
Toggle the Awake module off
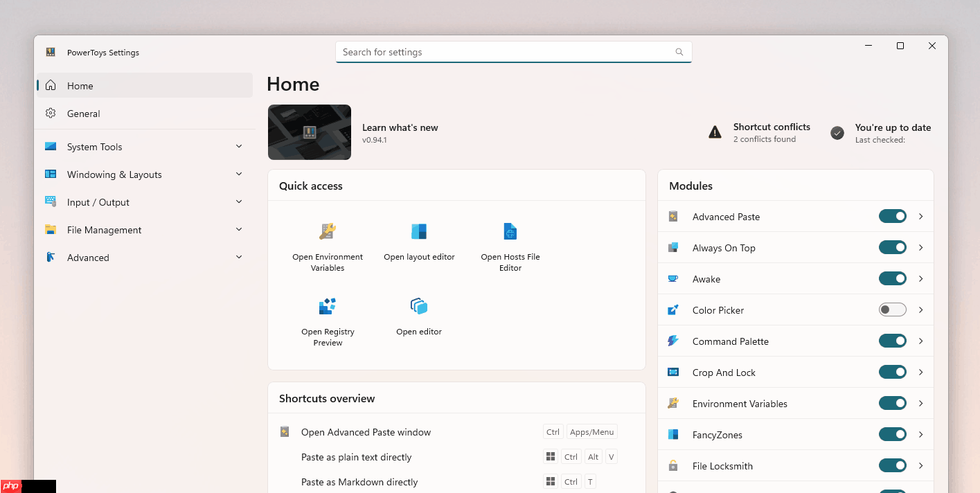click(893, 279)
